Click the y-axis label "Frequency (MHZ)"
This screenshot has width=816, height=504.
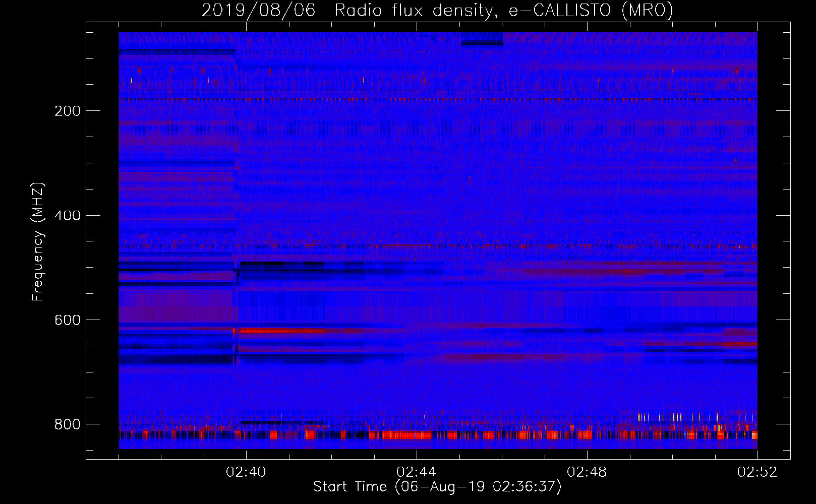click(x=38, y=242)
